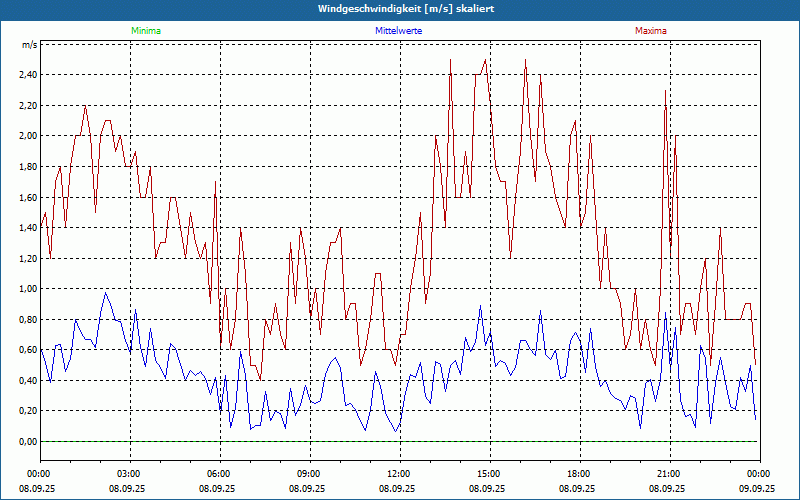This screenshot has height=500, width=800.
Task: Toggle the Mittelwerte legend entry
Action: point(399,31)
